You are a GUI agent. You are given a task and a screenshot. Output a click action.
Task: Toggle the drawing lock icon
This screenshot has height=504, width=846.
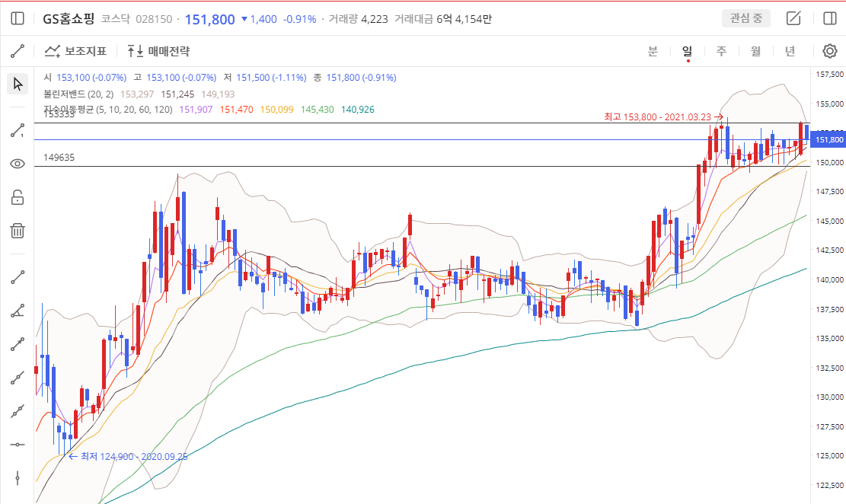(18, 197)
